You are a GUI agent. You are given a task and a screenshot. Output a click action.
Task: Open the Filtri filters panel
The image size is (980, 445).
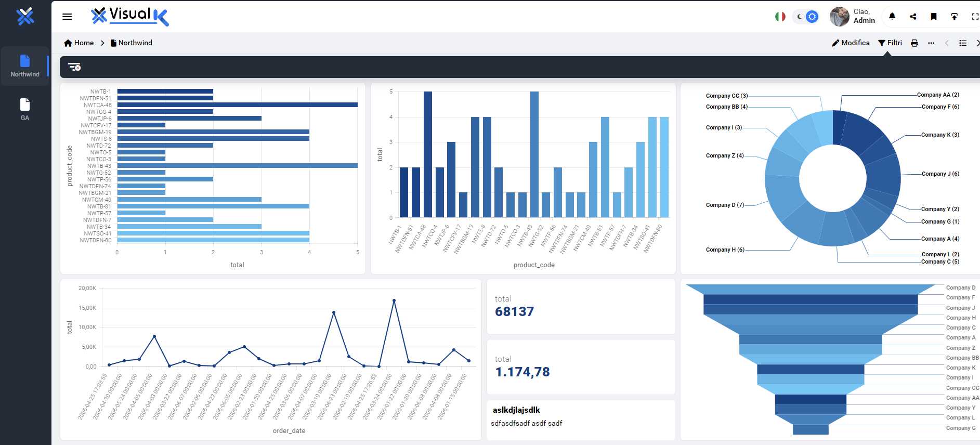coord(890,43)
